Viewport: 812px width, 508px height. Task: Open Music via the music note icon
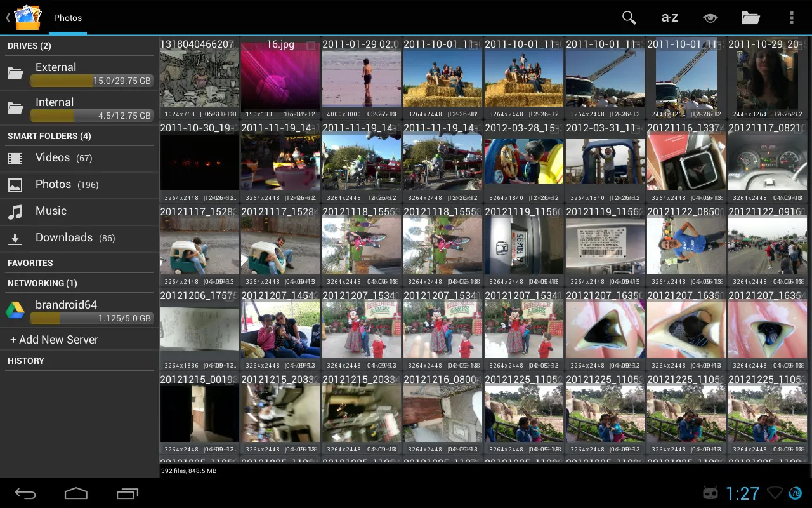15,211
